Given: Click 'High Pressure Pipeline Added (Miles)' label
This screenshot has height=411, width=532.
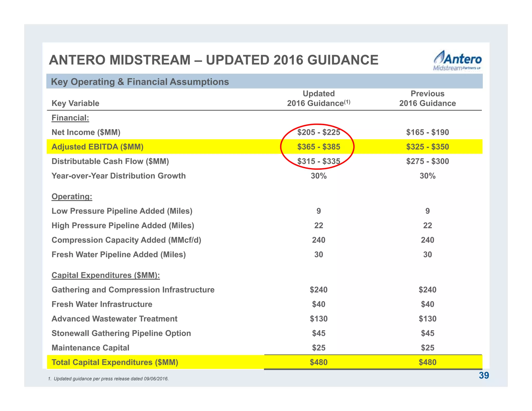Looking at the screenshot, I should pos(123,226).
